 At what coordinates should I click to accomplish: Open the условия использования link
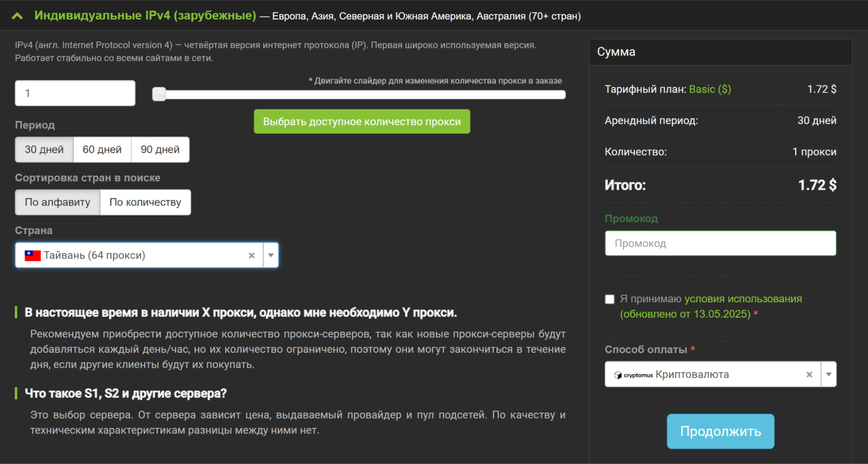743,298
